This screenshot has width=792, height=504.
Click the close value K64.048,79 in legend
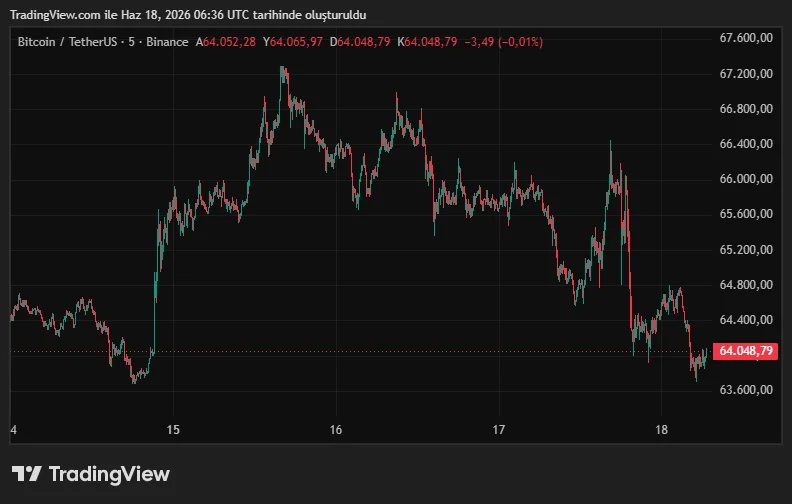[427, 42]
